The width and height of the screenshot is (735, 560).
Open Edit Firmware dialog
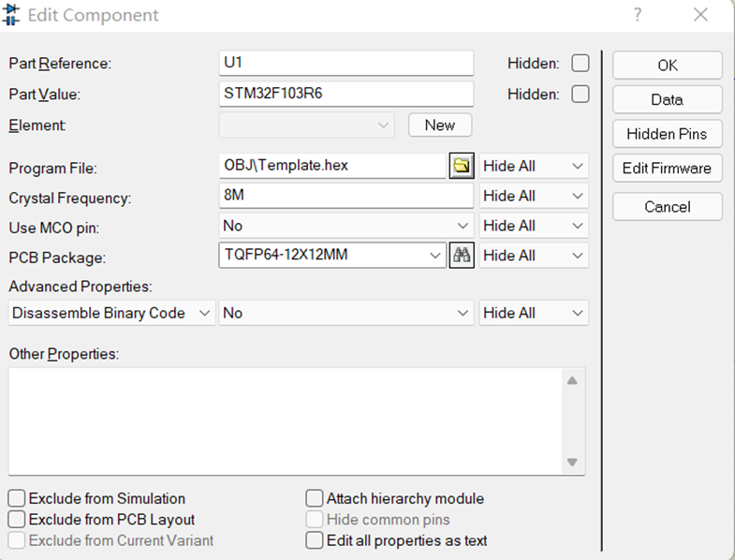pos(667,169)
